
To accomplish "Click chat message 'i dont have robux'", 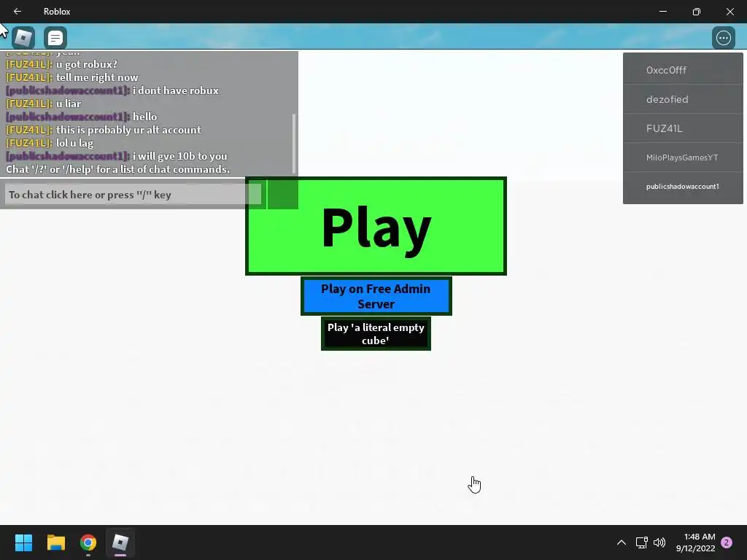I will tap(176, 90).
